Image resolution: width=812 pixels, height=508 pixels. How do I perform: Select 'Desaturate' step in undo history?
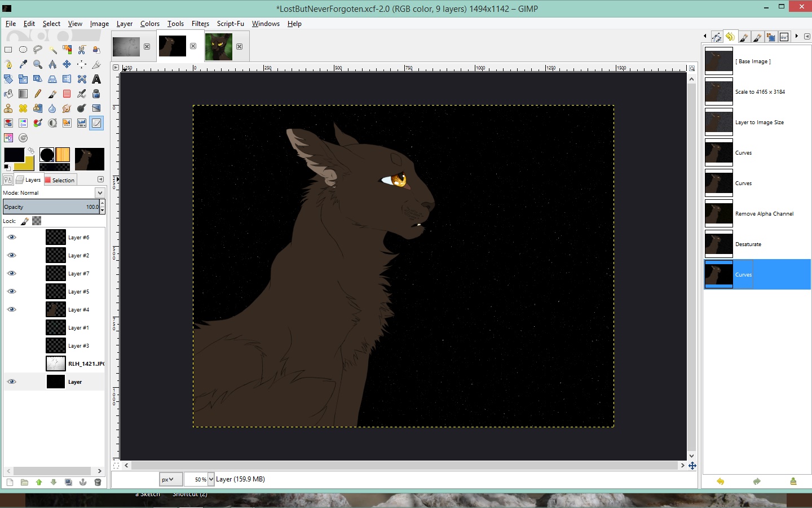click(x=757, y=244)
